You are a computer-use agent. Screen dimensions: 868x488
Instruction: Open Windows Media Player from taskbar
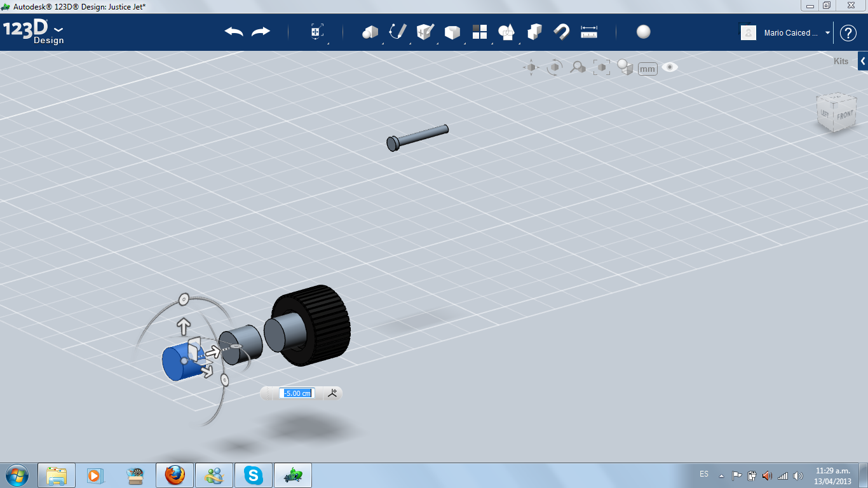[x=95, y=475]
